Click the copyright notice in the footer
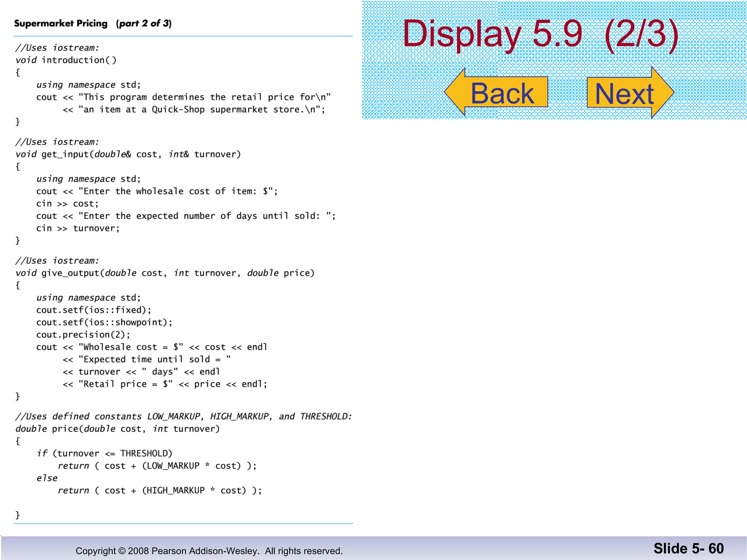This screenshot has width=747, height=560. click(209, 551)
